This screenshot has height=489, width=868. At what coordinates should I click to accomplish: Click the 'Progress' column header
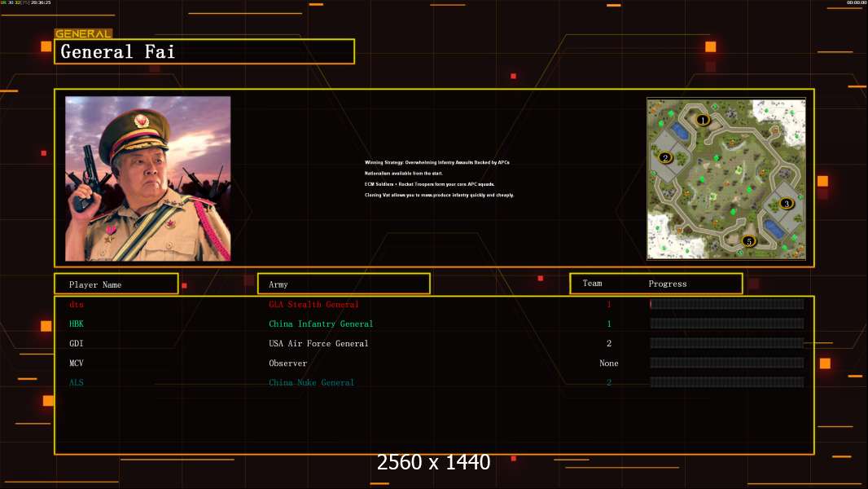[x=668, y=284]
